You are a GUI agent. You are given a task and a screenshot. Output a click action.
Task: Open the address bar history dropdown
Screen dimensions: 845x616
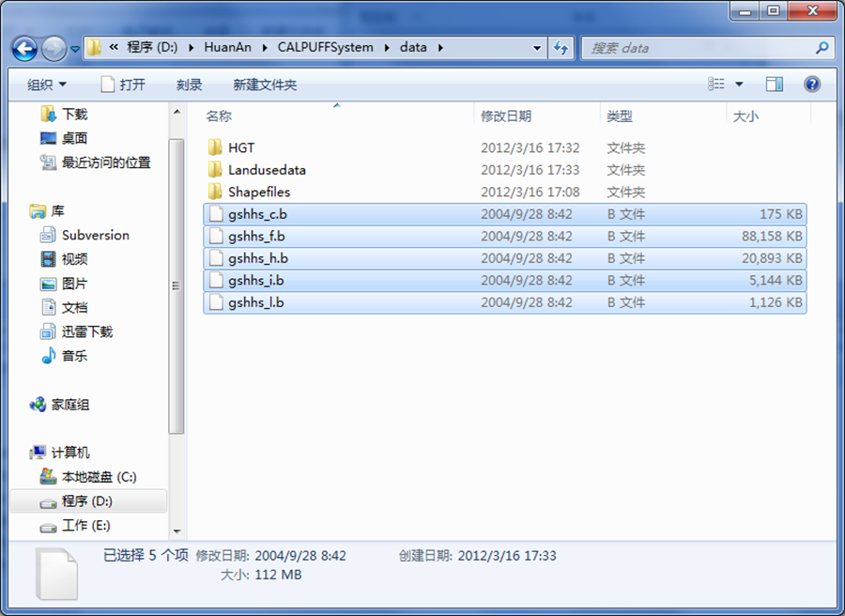point(537,48)
